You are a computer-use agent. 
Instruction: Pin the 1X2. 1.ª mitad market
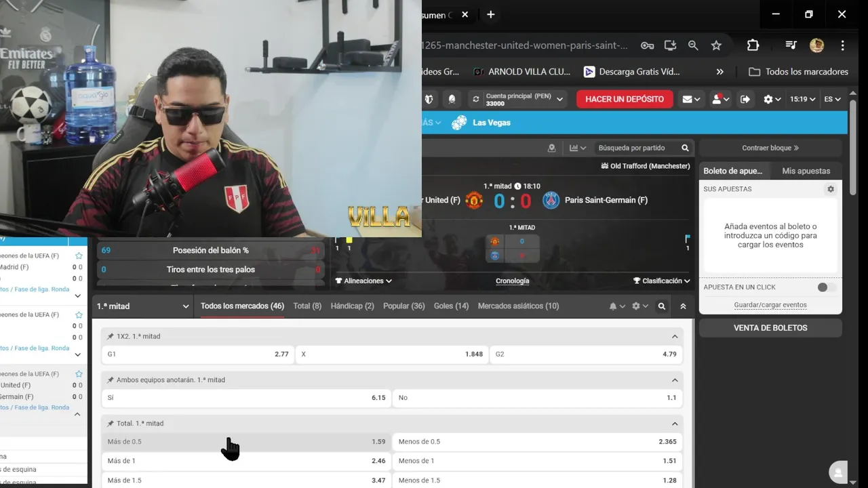point(111,336)
